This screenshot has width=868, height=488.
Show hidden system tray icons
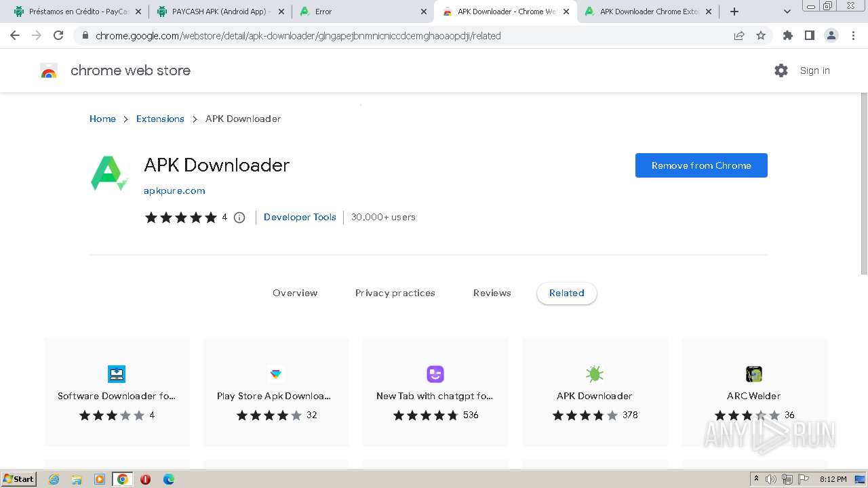756,479
